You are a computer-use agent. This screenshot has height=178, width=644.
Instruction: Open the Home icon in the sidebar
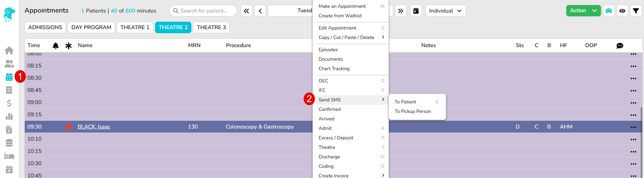pos(9,51)
